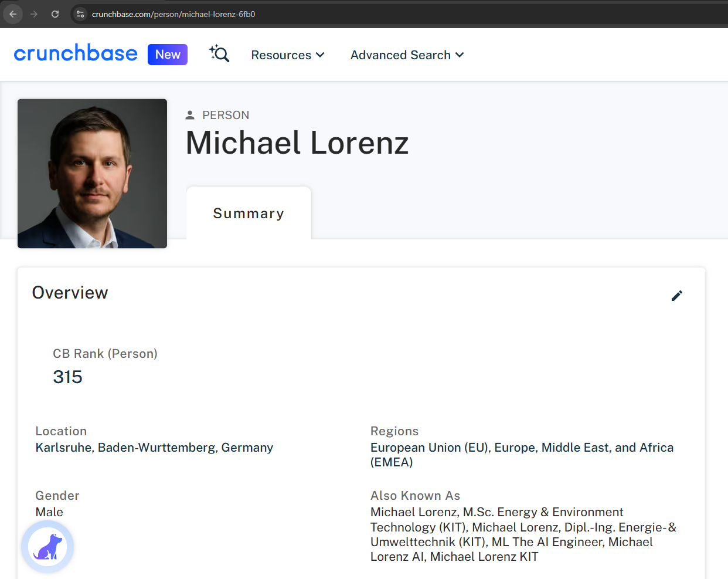Click the forward navigation arrow
728x579 pixels.
[x=33, y=14]
